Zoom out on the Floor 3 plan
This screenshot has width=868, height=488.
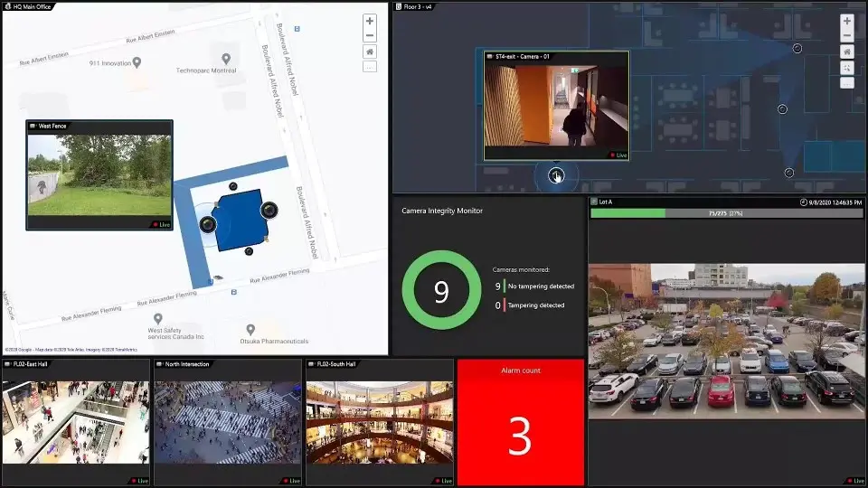846,36
